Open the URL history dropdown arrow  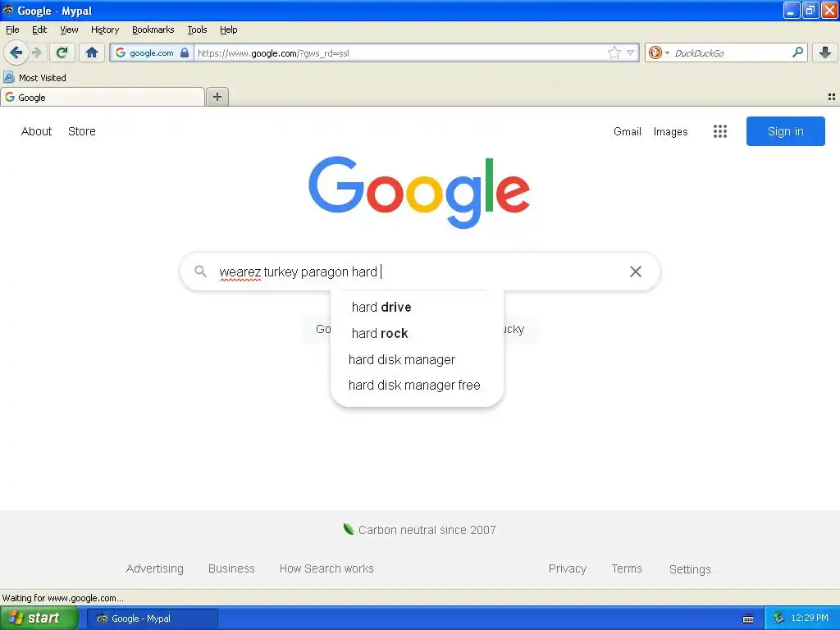[x=631, y=52]
